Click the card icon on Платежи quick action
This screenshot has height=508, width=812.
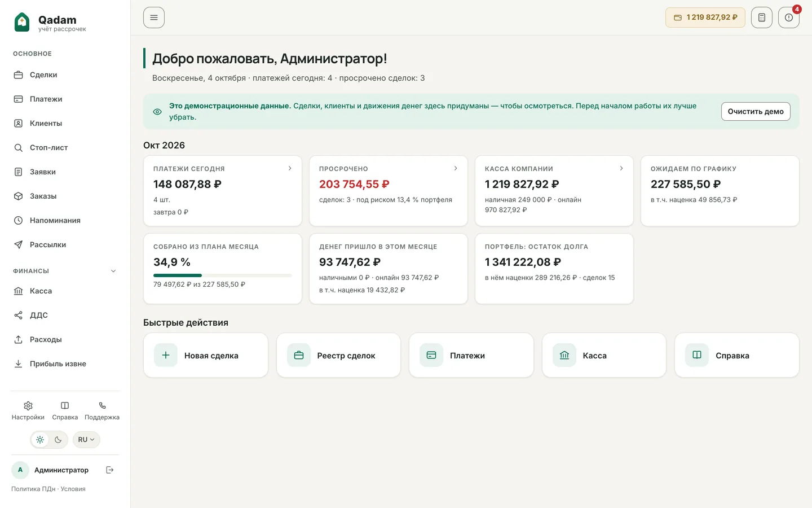431,356
